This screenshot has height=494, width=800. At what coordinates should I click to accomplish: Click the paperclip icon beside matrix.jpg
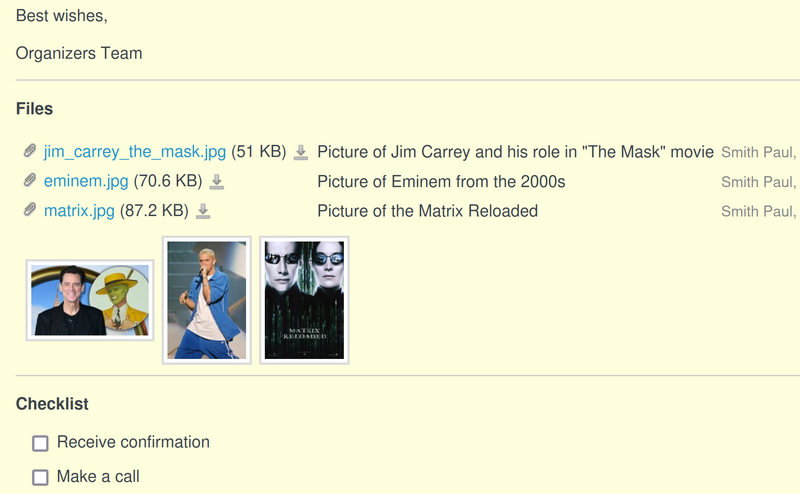[x=31, y=211]
